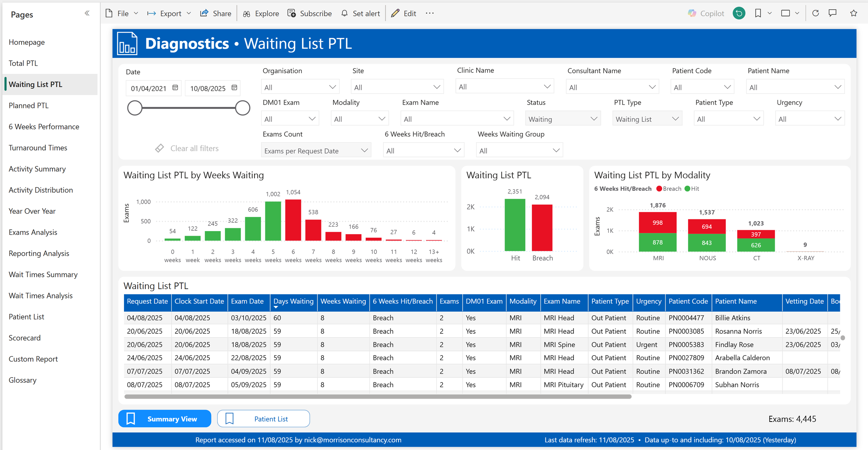Click the right handle of date slider
Screen dimensions: 868x450
click(242, 108)
